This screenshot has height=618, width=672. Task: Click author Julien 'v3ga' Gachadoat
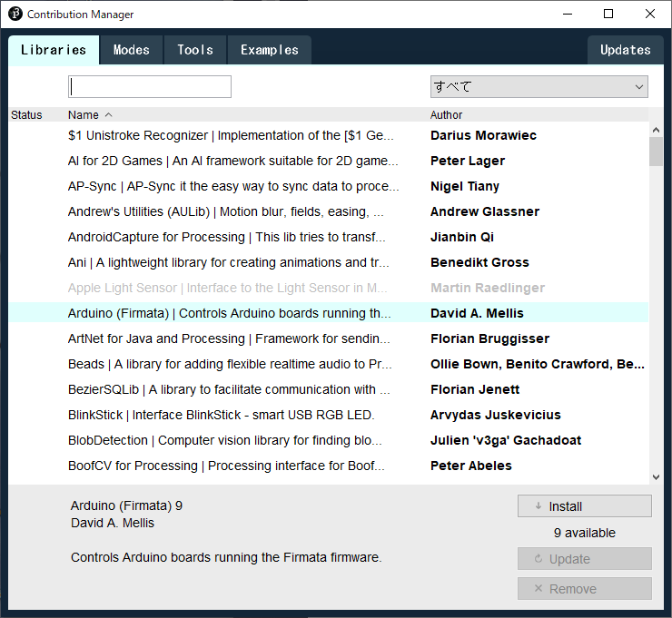coord(506,440)
